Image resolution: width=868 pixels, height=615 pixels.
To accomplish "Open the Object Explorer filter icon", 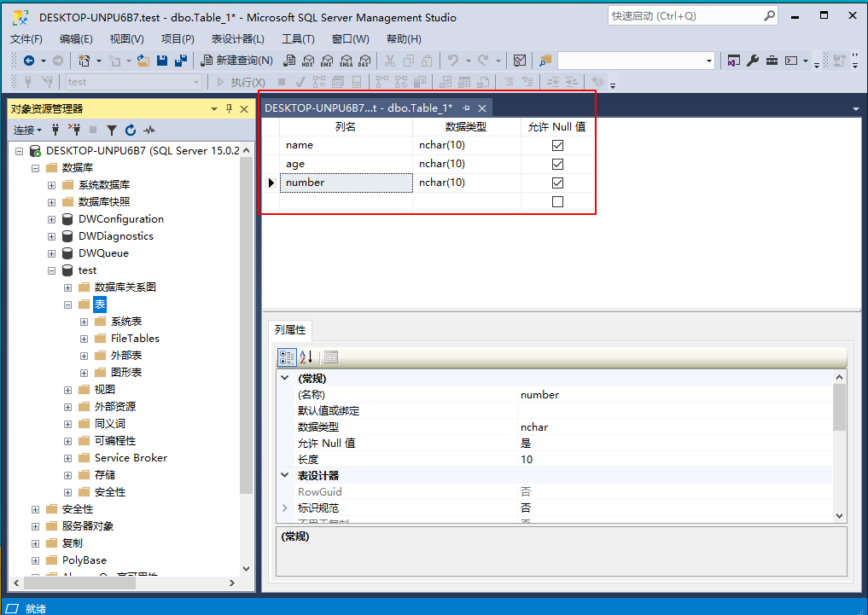I will click(x=112, y=130).
